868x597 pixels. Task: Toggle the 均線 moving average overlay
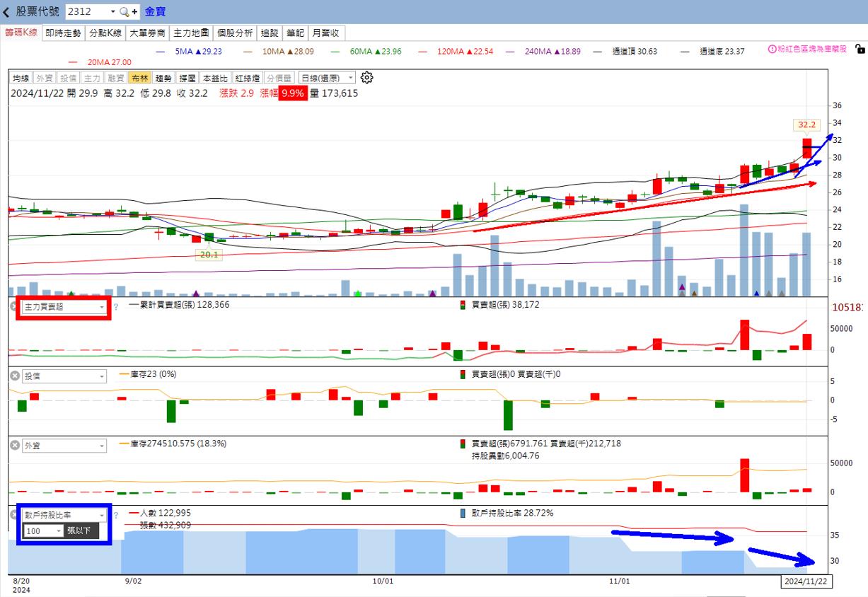click(21, 79)
